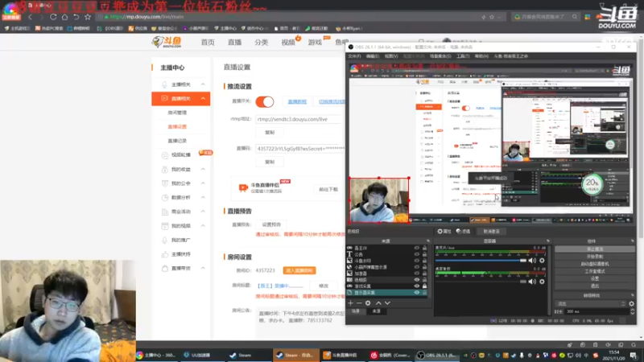Screen dimensions: 644x362
Task: Click 停止推流 button in OBS controls
Action: [595, 249]
